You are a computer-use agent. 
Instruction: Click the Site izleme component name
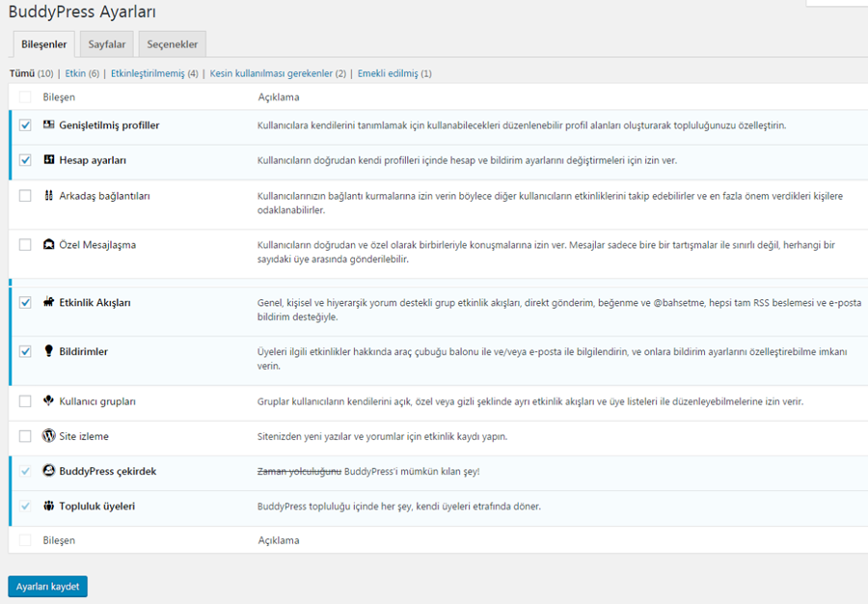tap(84, 436)
